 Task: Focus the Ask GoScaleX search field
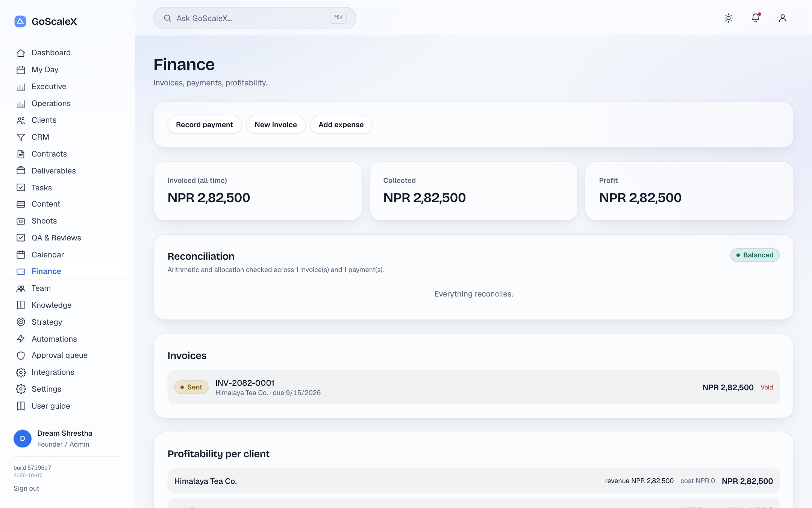(x=255, y=18)
